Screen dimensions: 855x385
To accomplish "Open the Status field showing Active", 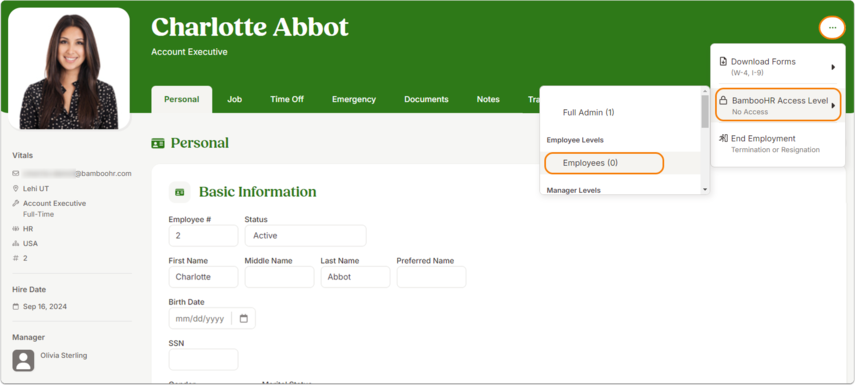I will click(305, 236).
